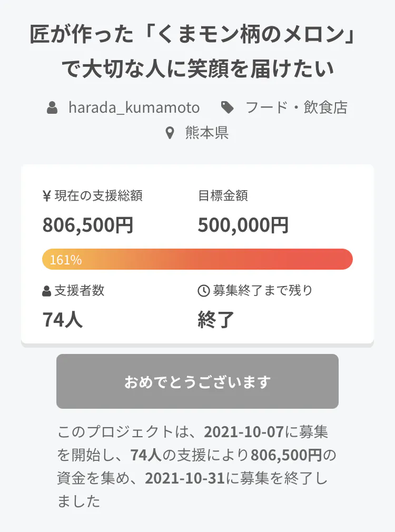Click the 161% funding progress bar
395x532 pixels.
click(197, 259)
